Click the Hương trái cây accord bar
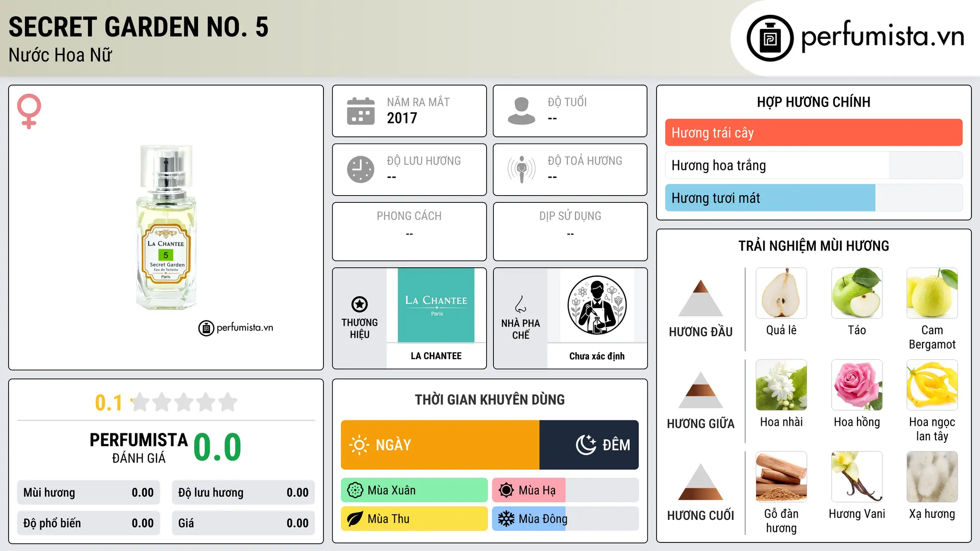The height and width of the screenshot is (551, 980). (x=814, y=132)
